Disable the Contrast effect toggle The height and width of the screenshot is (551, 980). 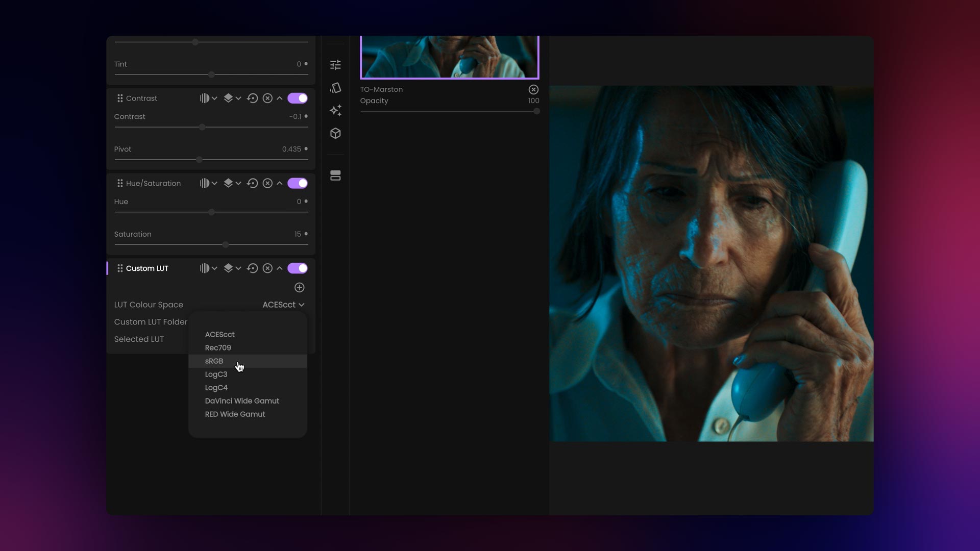297,98
